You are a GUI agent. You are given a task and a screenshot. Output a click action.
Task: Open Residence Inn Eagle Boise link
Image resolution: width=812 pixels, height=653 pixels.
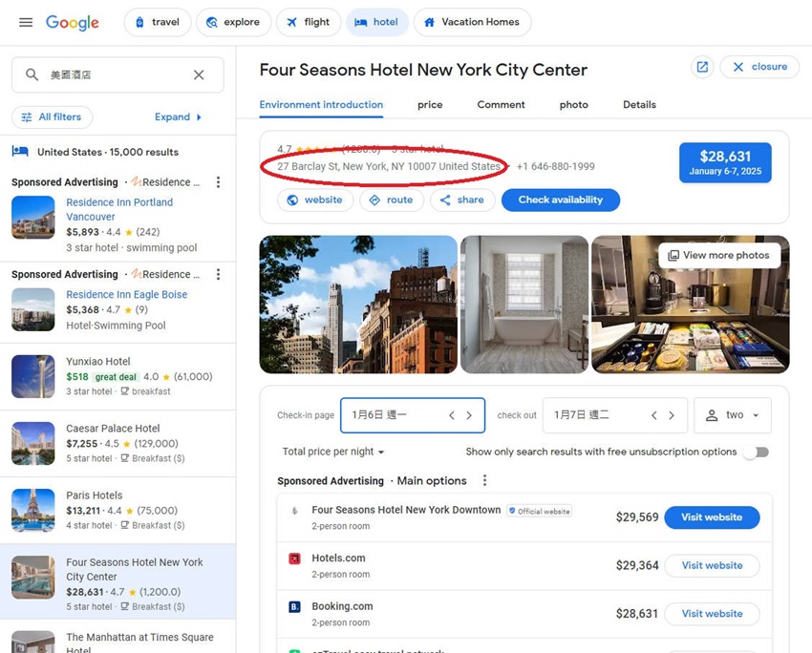click(126, 294)
